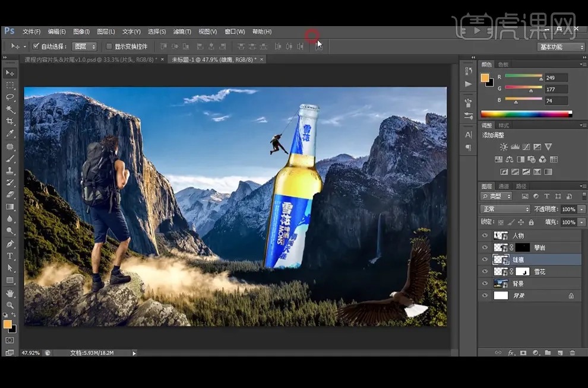
Task: Open status bar info arrow
Action: coord(134,353)
